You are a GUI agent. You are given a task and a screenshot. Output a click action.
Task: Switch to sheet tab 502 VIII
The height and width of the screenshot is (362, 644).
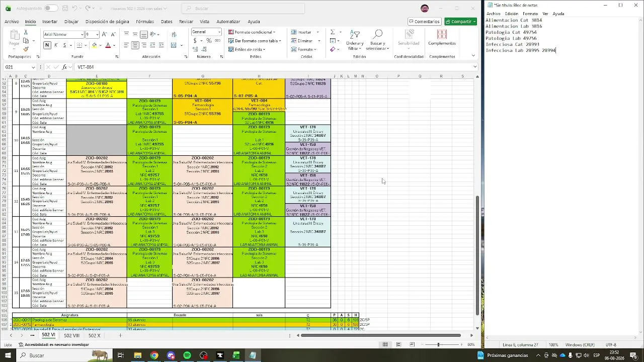[71, 335]
